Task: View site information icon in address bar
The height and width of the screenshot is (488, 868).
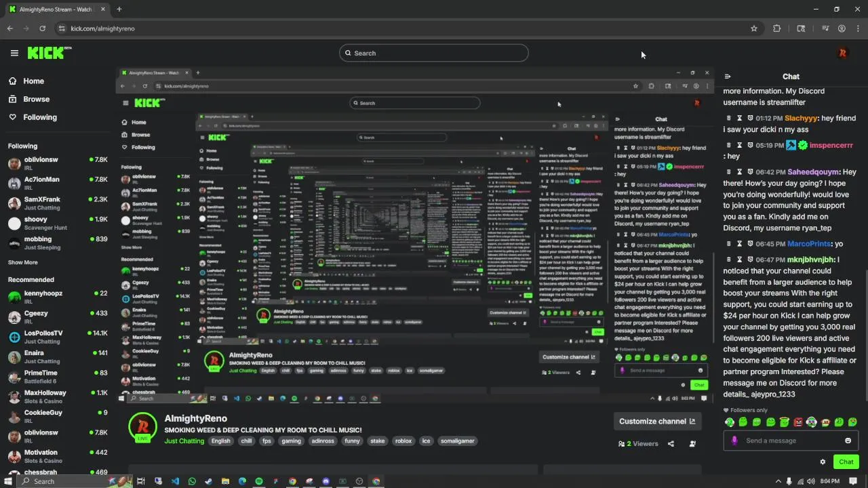Action: click(x=62, y=28)
